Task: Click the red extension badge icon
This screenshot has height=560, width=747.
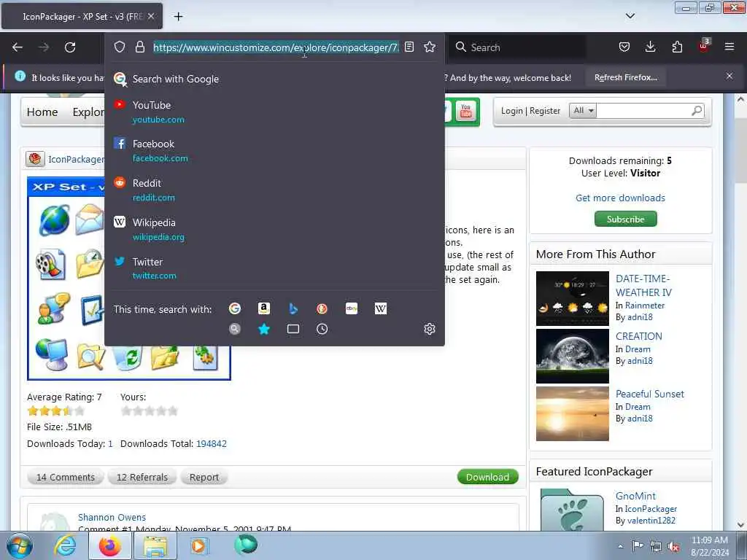Action: 704,46
